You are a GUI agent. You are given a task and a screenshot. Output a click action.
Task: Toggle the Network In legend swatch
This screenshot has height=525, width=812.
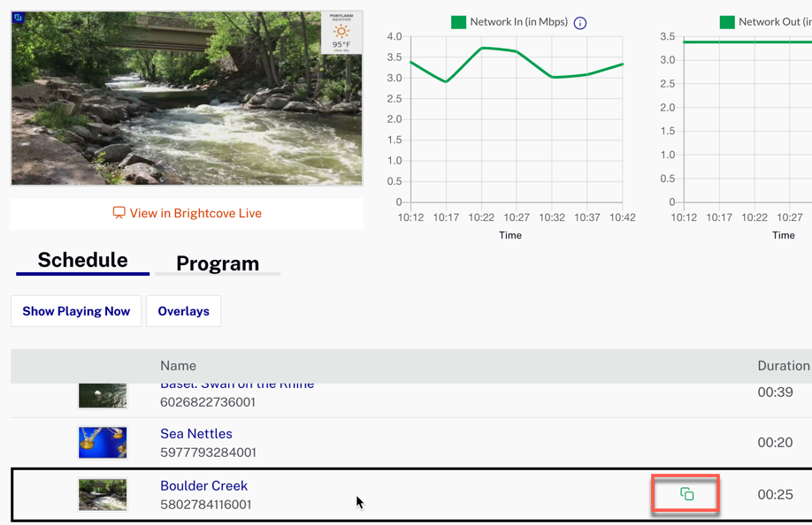click(x=458, y=22)
